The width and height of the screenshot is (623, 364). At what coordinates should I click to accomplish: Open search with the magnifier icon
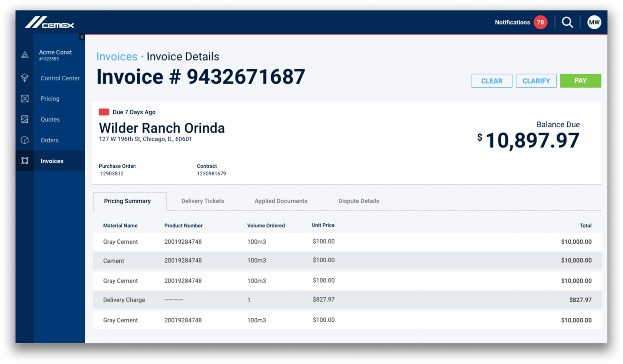pyautogui.click(x=567, y=22)
